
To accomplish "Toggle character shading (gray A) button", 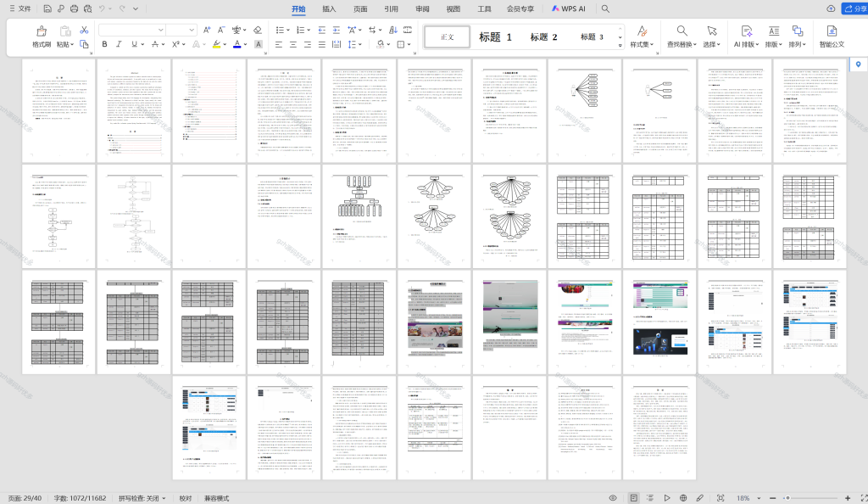I will pos(258,44).
